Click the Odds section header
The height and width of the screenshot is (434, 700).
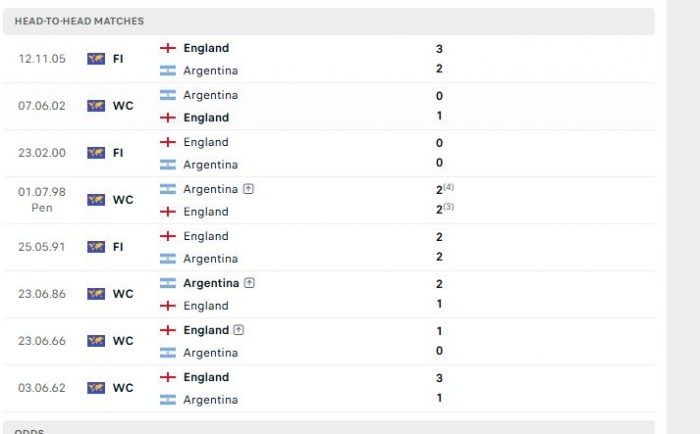[329, 427]
